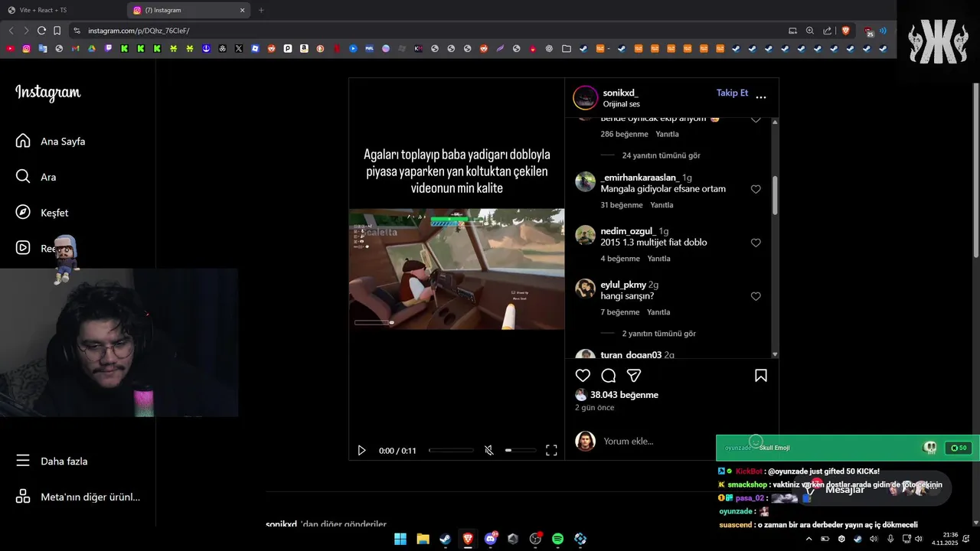980x551 pixels.
Task: Click sonikxd_ avatar in post header
Action: [586, 98]
